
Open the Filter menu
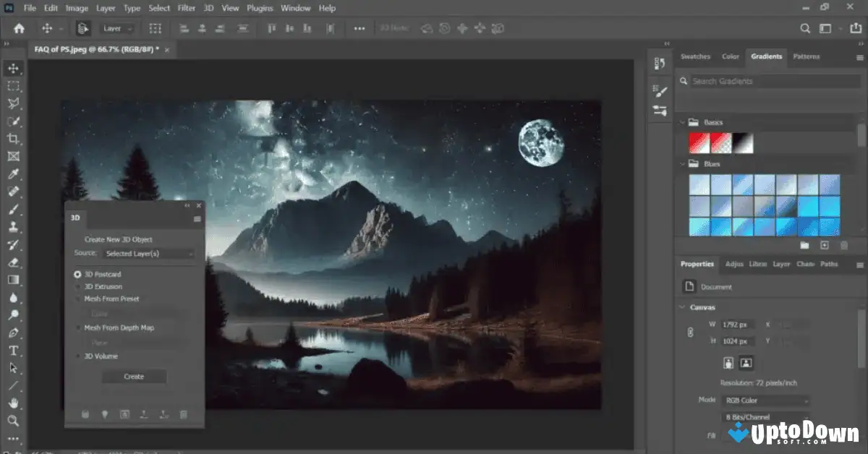pos(186,8)
